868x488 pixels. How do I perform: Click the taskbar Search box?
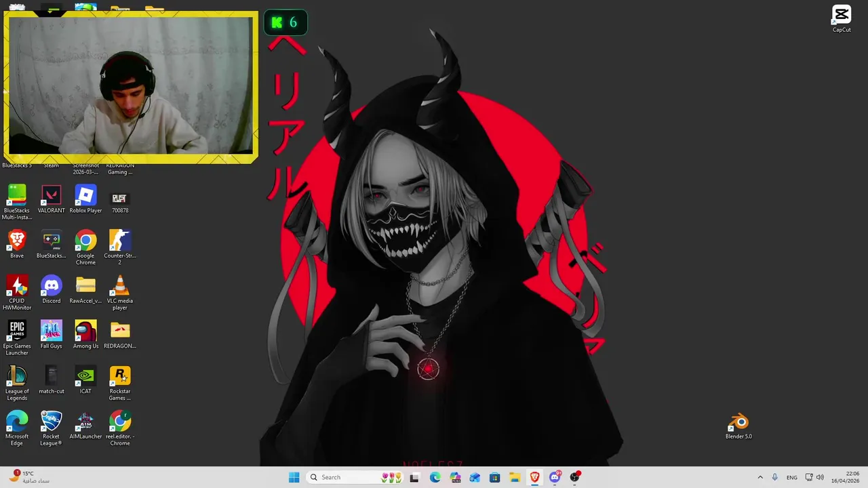tap(355, 477)
